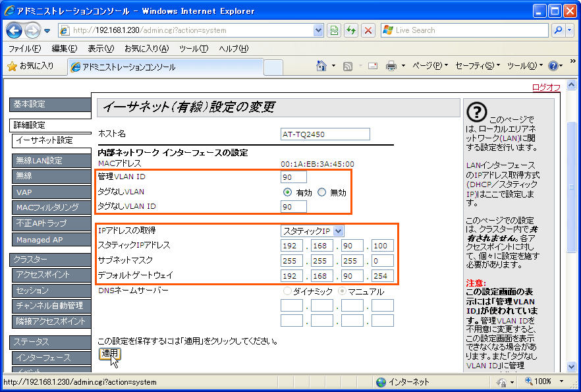This screenshot has height=392, width=581.
Task: Select 無効 radio for タグなしVLAN
Action: click(x=321, y=192)
